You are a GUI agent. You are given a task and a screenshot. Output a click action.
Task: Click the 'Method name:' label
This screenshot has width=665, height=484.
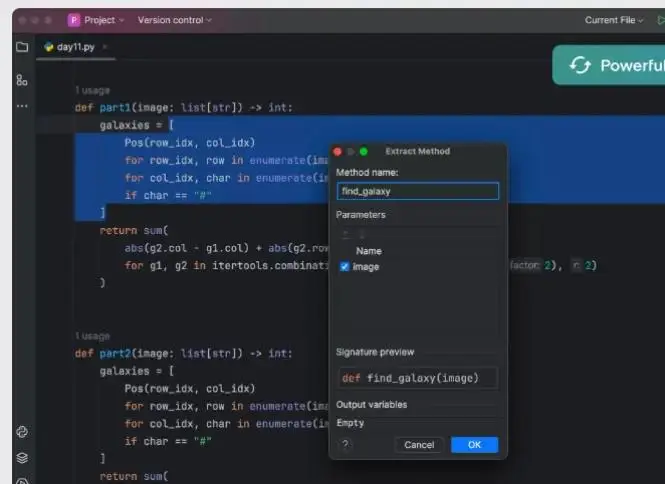click(367, 173)
